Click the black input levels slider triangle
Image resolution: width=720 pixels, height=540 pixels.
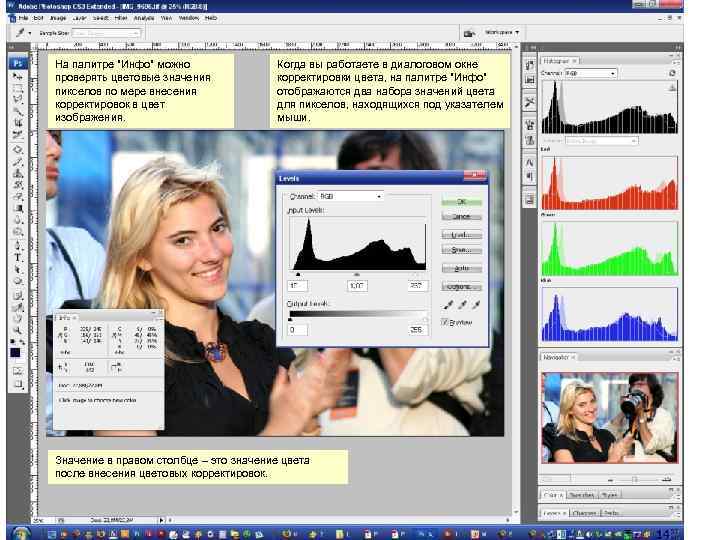point(298,275)
